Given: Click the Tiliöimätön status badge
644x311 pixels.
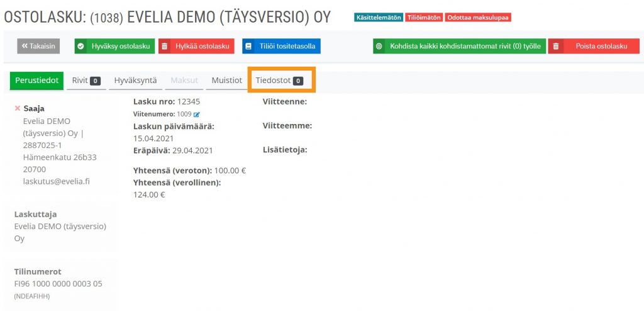Looking at the screenshot, I should coord(424,18).
